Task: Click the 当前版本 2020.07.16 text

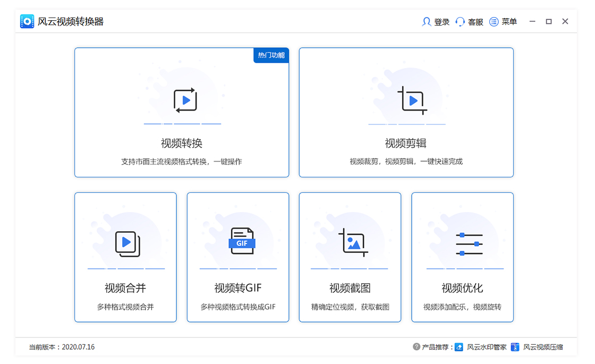Action: pyautogui.click(x=62, y=347)
